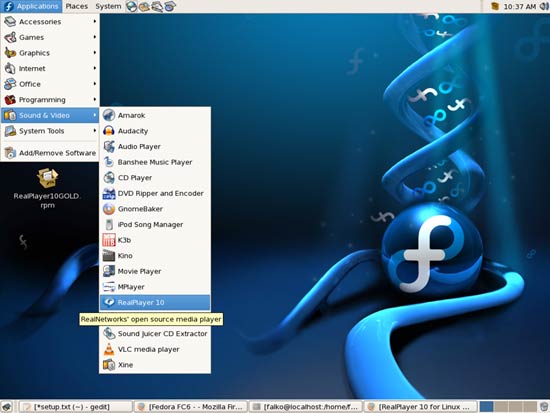Image resolution: width=550 pixels, height=413 pixels.
Task: Select the first workspace in switcher
Action: click(487, 407)
